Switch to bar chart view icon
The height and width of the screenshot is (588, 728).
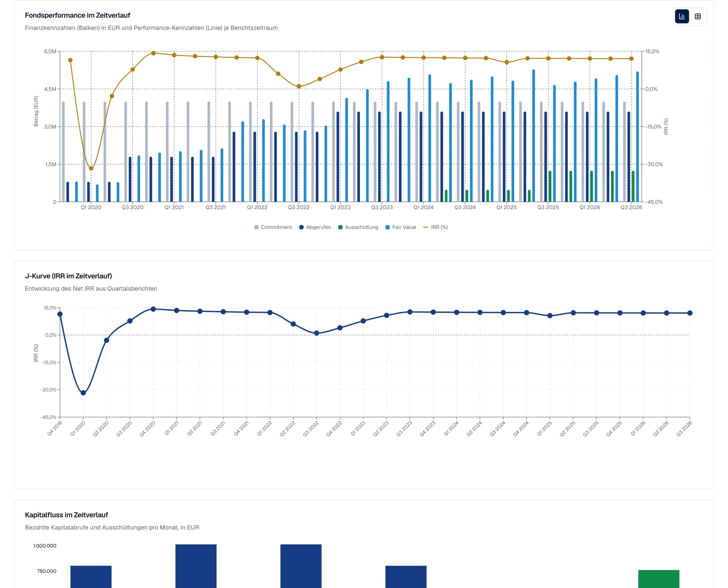[x=682, y=16]
